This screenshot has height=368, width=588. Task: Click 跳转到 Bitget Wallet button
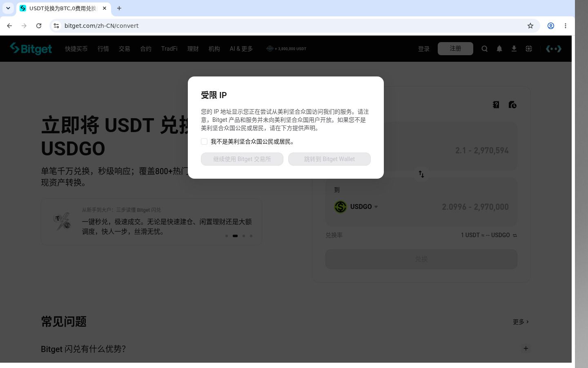[x=330, y=159]
